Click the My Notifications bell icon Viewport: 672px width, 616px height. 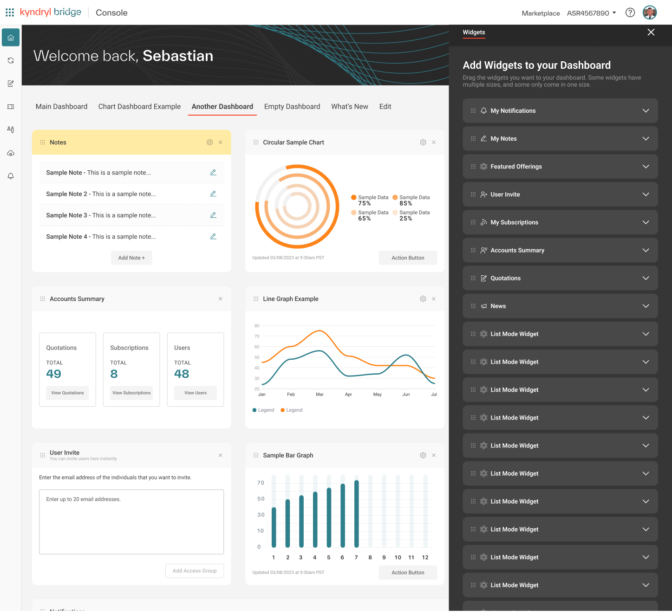pos(483,111)
